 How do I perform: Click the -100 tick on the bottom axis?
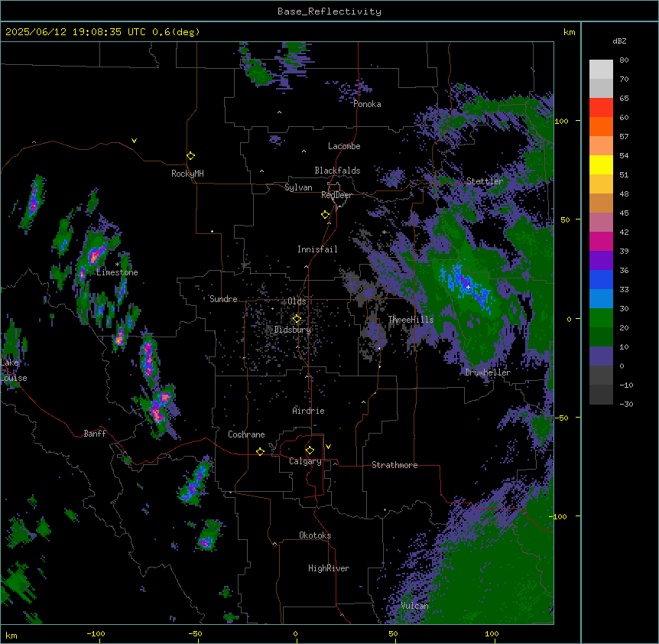pyautogui.click(x=96, y=633)
